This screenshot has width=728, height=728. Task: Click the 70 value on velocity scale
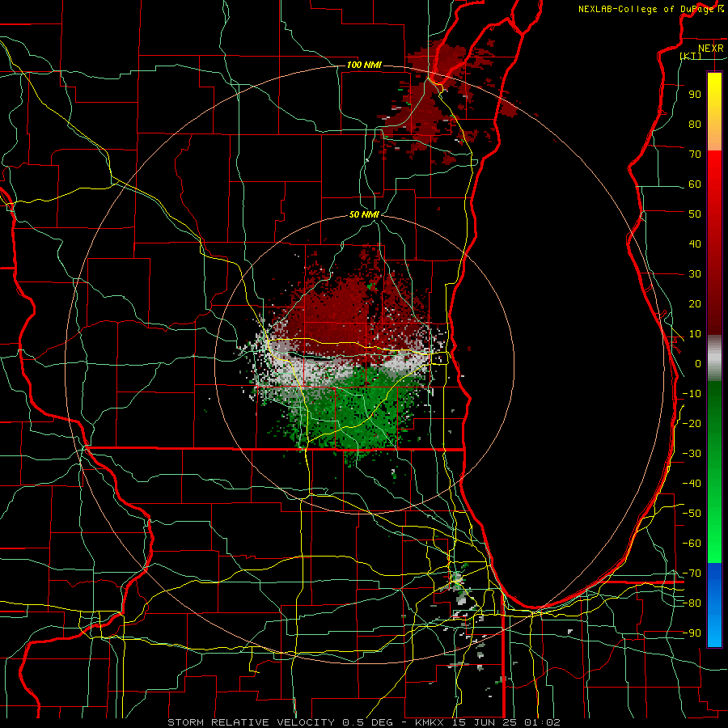[x=695, y=154]
